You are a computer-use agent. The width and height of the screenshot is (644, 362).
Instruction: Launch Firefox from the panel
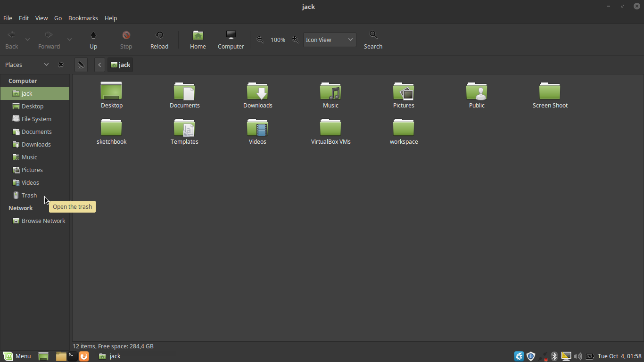[84, 356]
